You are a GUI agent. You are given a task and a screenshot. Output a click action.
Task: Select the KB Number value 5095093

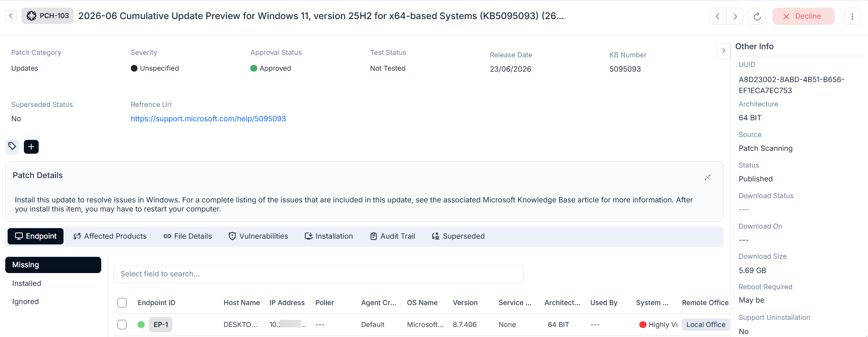(x=625, y=69)
